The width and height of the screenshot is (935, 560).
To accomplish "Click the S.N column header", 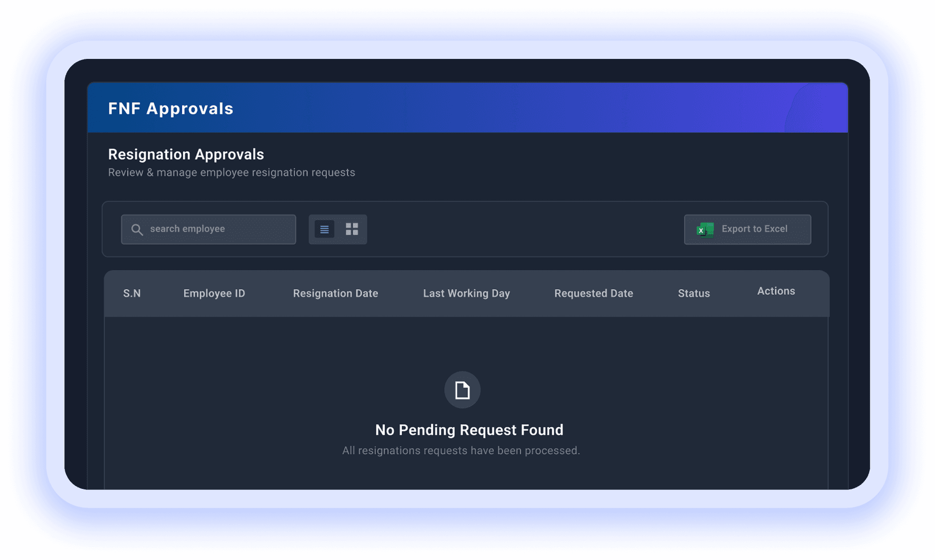I will pos(132,293).
